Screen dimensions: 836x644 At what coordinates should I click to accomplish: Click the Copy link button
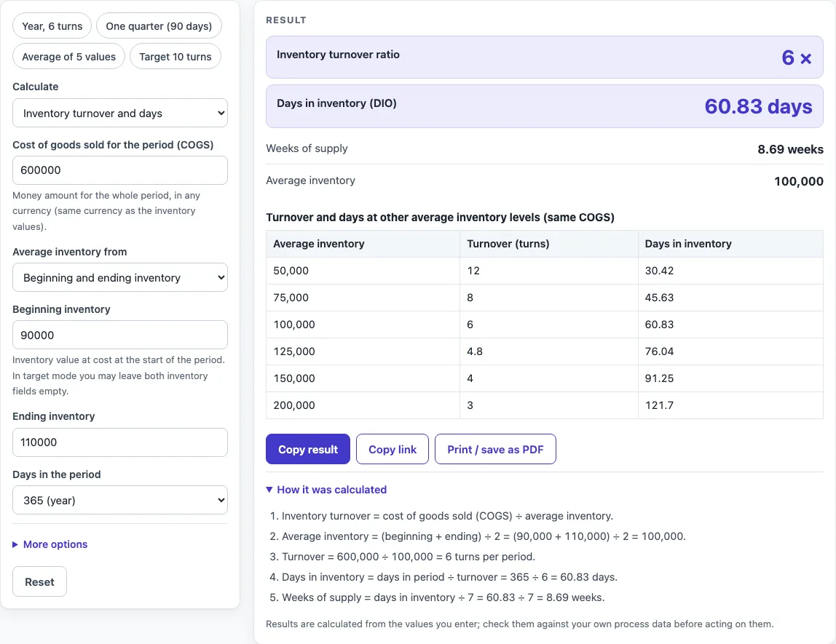tap(393, 449)
